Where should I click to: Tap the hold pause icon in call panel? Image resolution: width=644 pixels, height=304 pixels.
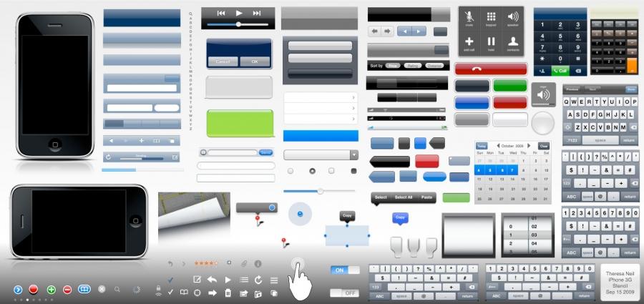point(491,41)
